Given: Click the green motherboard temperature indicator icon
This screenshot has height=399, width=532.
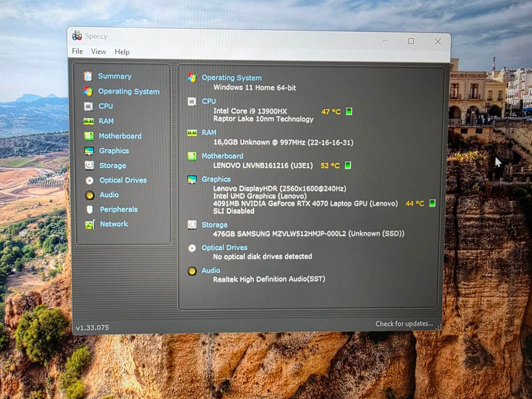Looking at the screenshot, I should [348, 165].
